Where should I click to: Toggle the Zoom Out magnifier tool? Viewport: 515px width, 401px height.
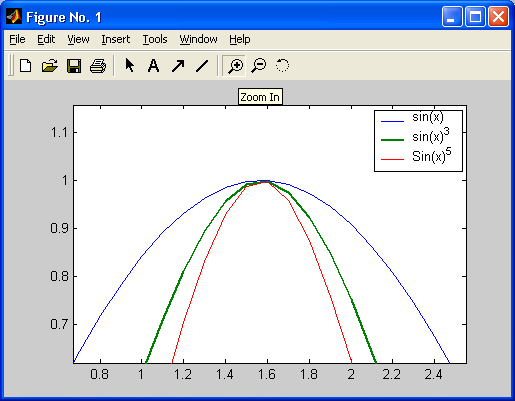pyautogui.click(x=259, y=65)
